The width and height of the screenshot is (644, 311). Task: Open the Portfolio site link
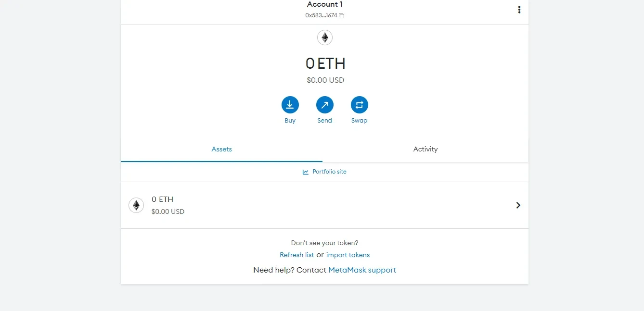point(329,172)
